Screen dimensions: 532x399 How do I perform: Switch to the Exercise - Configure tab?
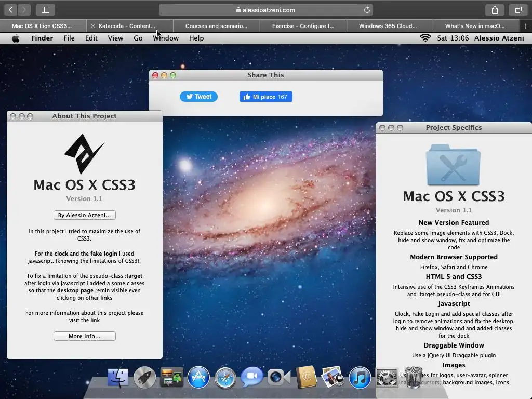point(303,26)
